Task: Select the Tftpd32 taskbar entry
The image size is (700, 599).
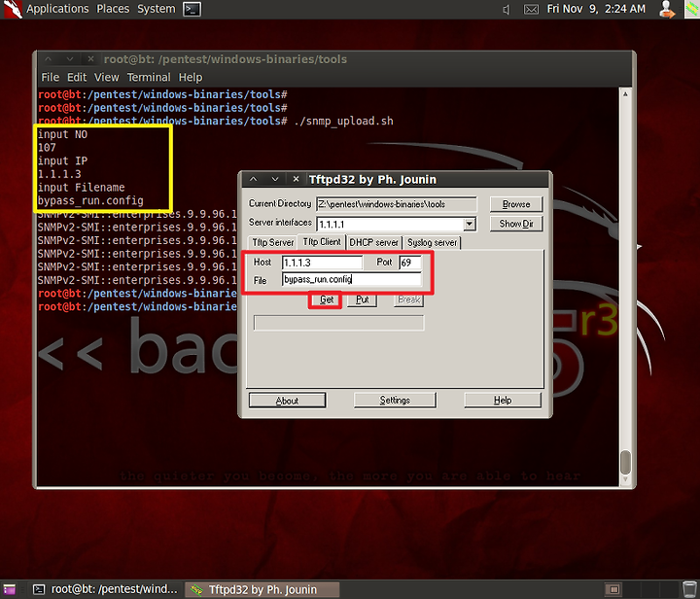Action: (262, 589)
